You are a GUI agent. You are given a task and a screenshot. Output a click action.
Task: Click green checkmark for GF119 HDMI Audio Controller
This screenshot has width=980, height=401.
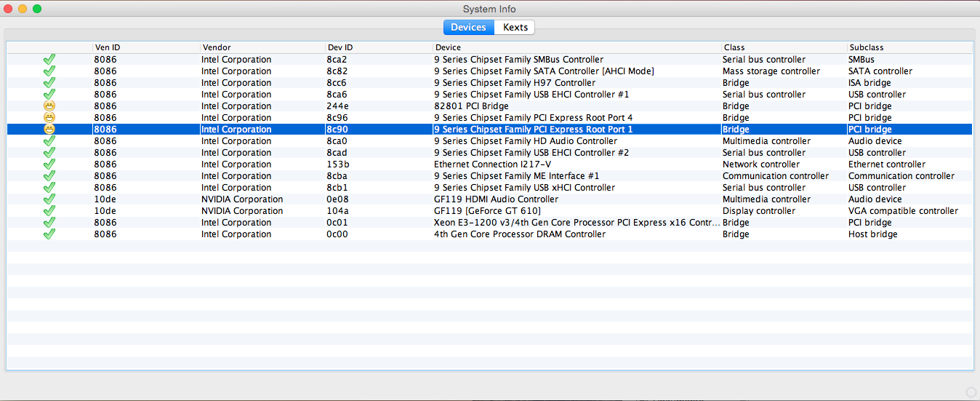pyautogui.click(x=49, y=199)
